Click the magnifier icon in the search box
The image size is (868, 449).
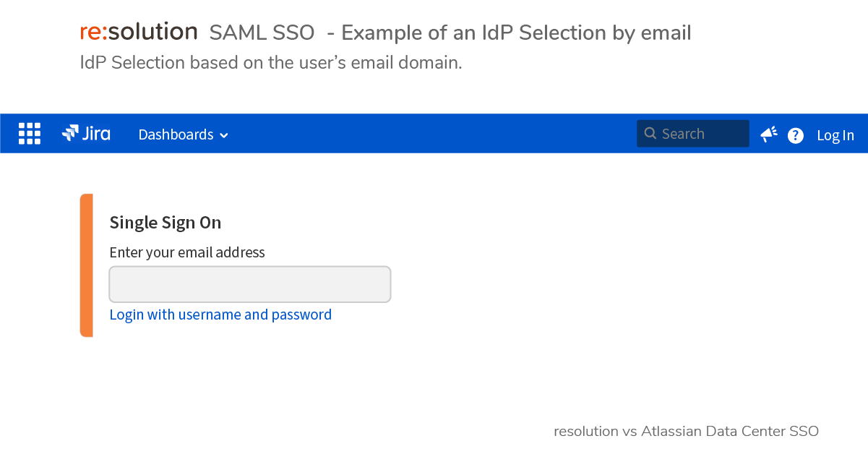pyautogui.click(x=650, y=134)
